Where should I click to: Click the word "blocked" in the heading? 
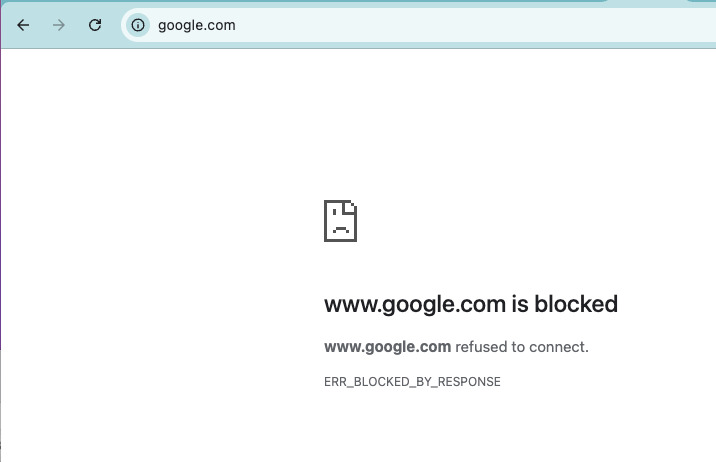pos(575,304)
